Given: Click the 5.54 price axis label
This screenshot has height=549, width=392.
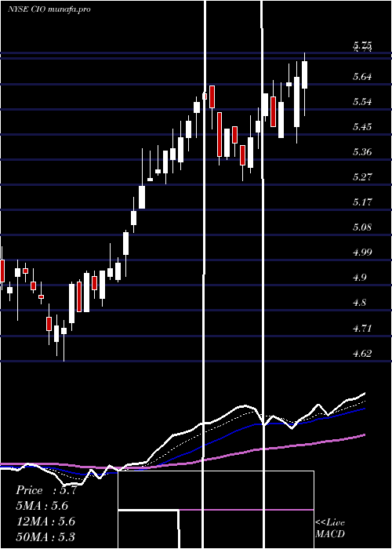Looking at the screenshot, I should 362,102.
